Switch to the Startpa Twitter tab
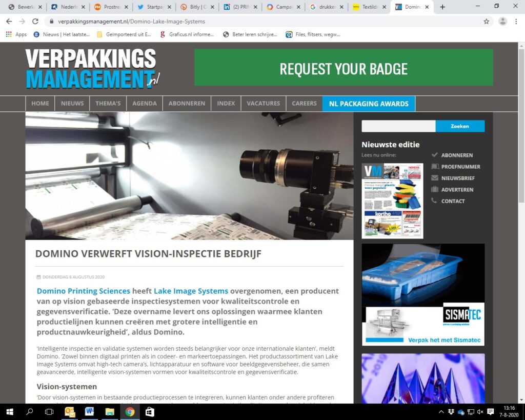Viewport: 525px width, 420px height. (x=154, y=7)
